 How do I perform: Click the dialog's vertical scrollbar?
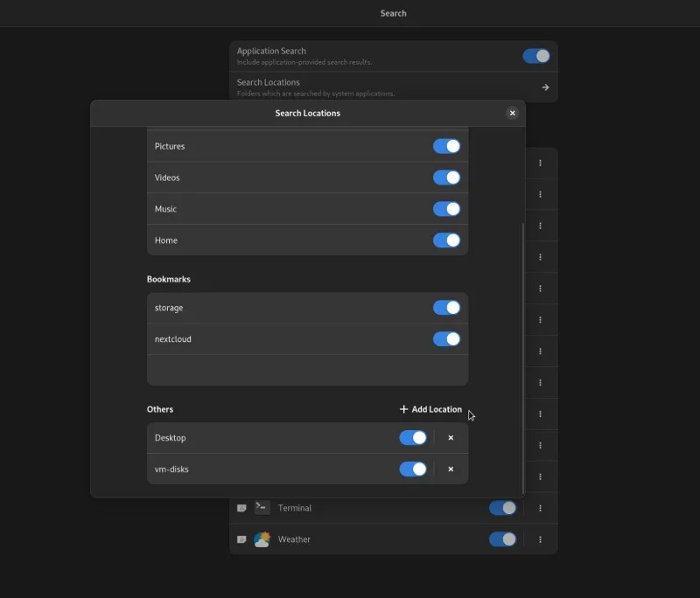522,358
